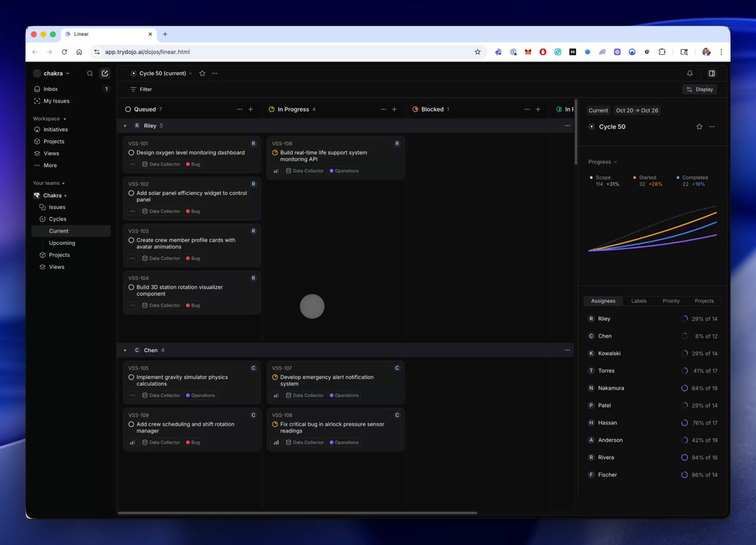Toggle status circle of VSS-102 card
Image resolution: width=756 pixels, height=545 pixels.
click(131, 193)
